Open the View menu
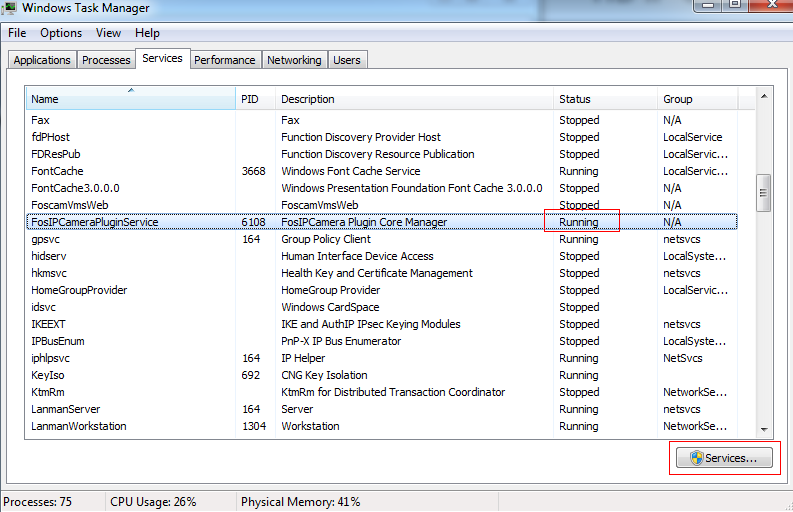The image size is (793, 512). pyautogui.click(x=108, y=33)
